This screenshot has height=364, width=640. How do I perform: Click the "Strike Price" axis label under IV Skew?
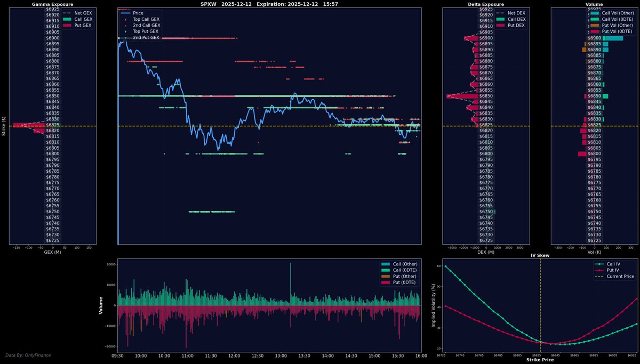pos(540,360)
